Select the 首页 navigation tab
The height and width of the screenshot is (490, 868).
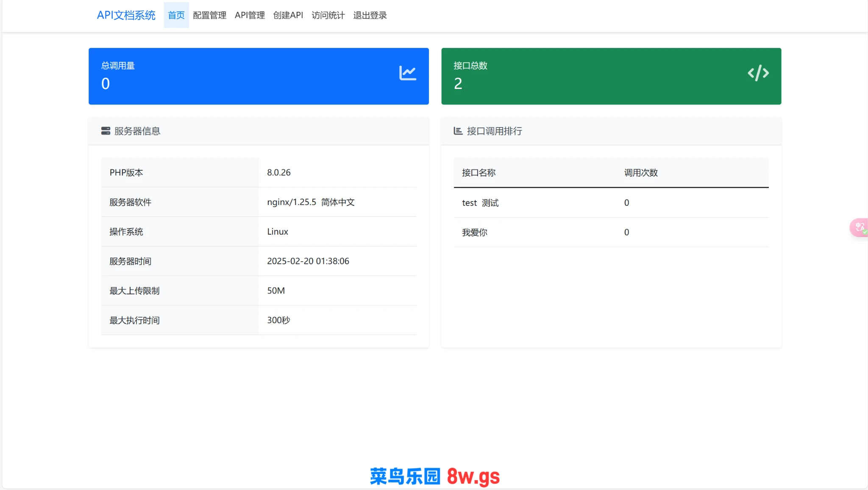[x=176, y=15]
